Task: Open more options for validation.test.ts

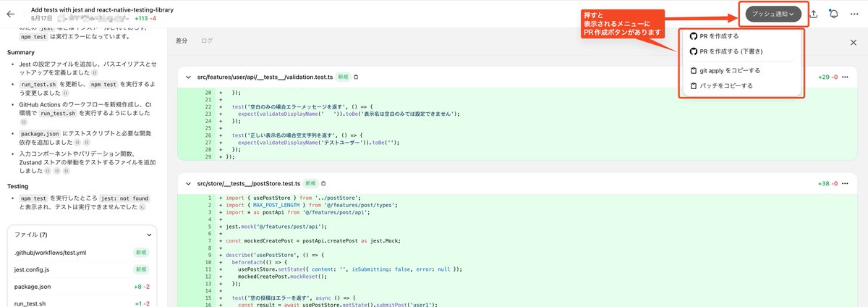Action: (844, 77)
